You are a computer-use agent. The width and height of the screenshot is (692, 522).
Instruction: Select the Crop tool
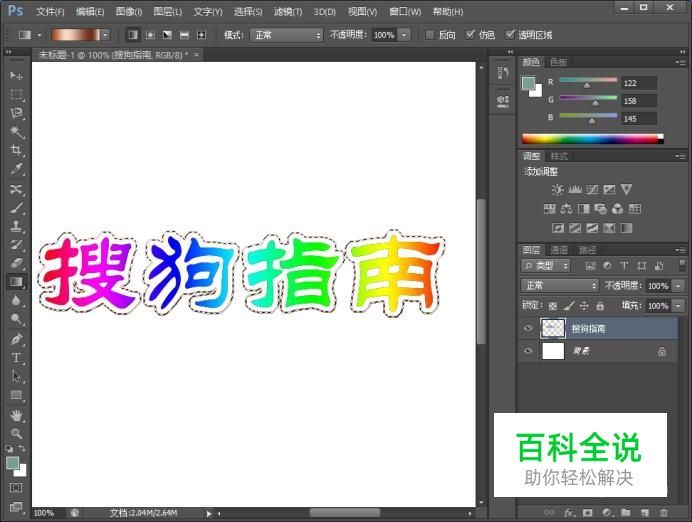tap(16, 150)
